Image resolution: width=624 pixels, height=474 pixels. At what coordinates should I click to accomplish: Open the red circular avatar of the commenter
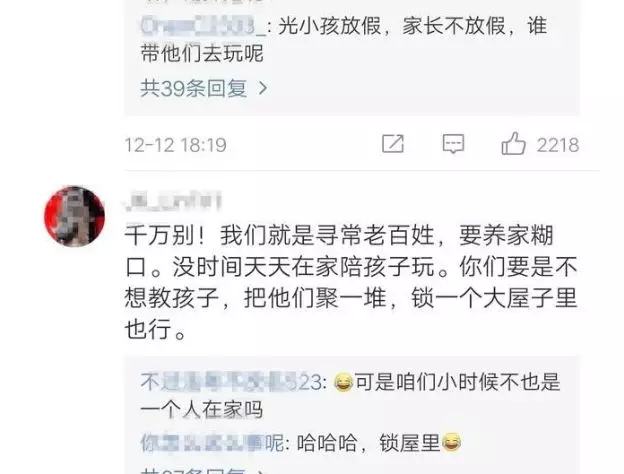click(74, 216)
